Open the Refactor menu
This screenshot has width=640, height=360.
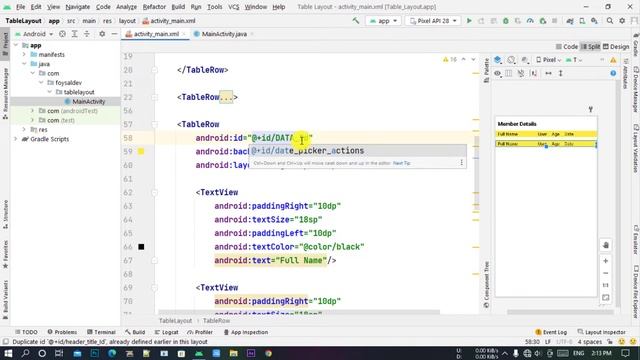[x=154, y=7]
